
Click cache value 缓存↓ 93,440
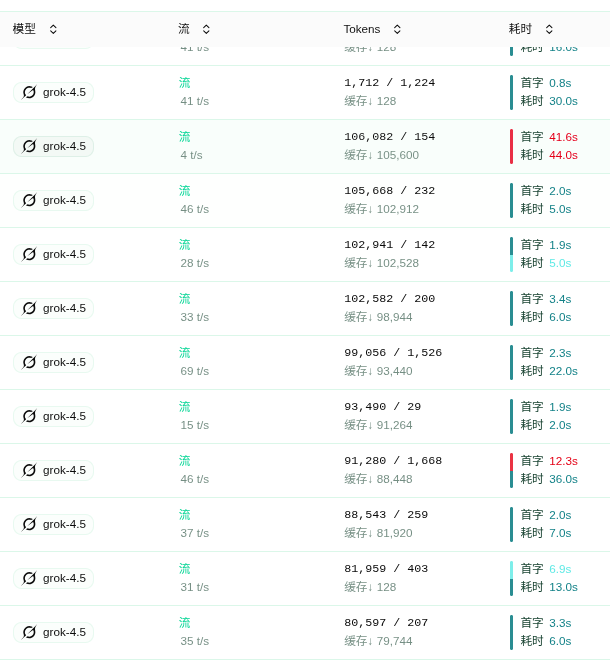(378, 371)
